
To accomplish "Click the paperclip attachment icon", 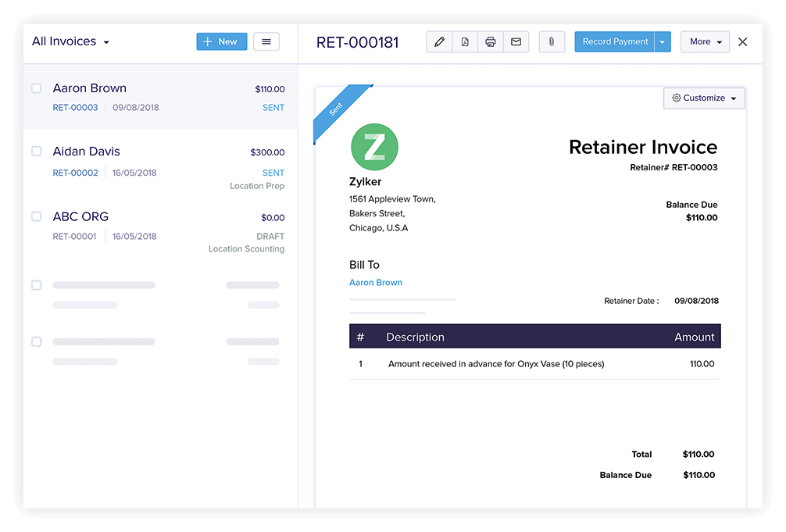I will 552,41.
